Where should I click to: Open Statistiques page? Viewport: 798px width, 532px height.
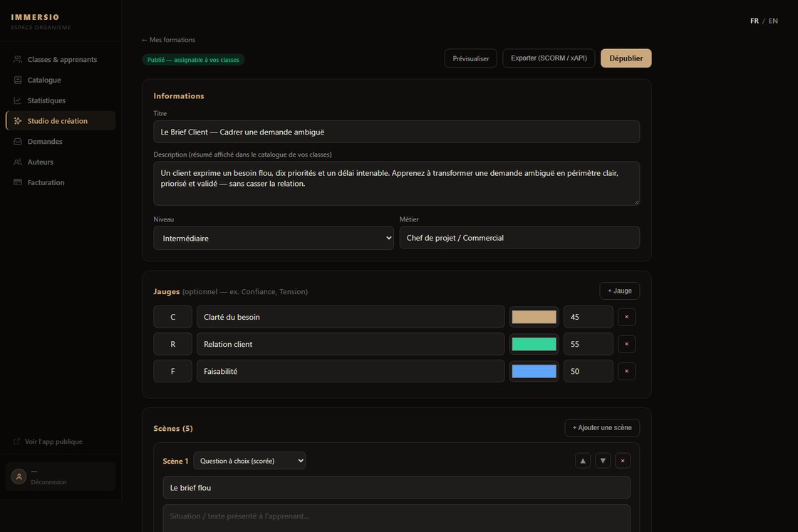tap(61, 100)
